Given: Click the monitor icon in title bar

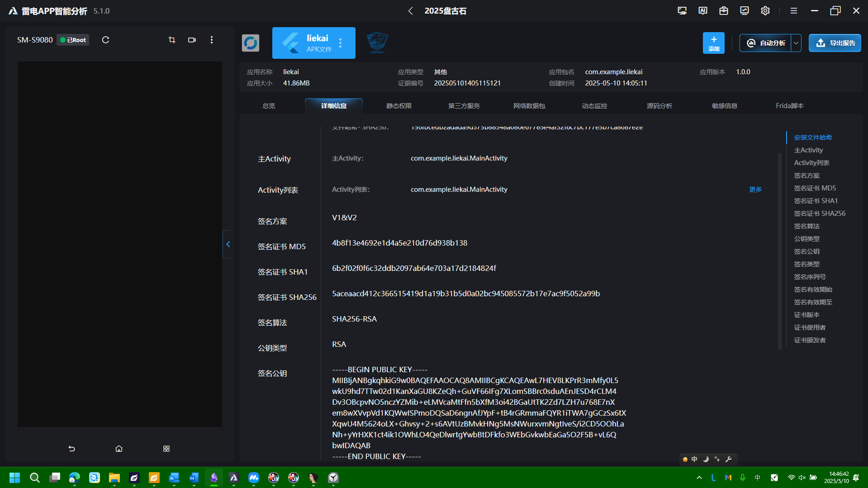Looking at the screenshot, I should click(682, 11).
